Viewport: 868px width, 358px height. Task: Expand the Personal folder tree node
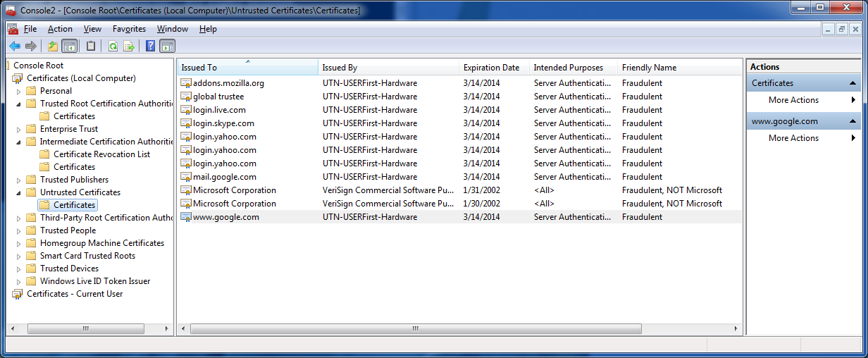pos(19,91)
